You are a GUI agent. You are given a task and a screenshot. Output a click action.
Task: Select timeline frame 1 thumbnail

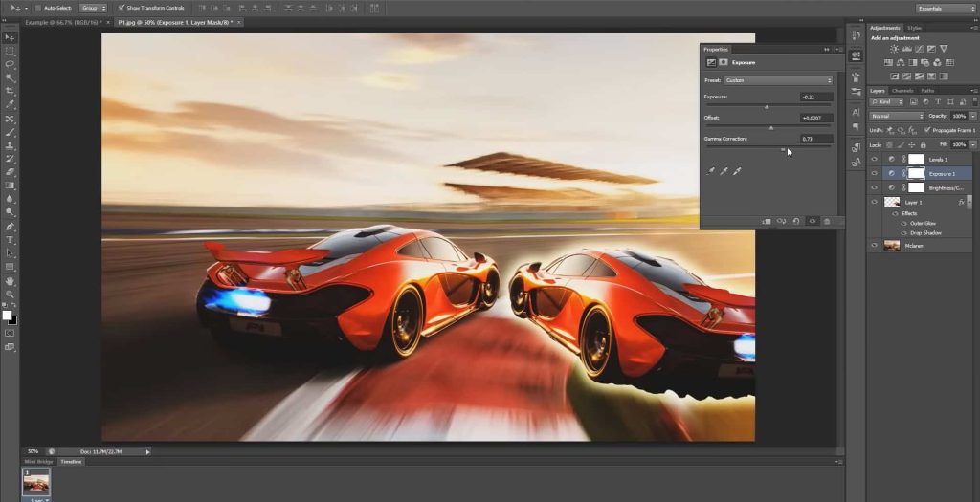click(x=36, y=481)
